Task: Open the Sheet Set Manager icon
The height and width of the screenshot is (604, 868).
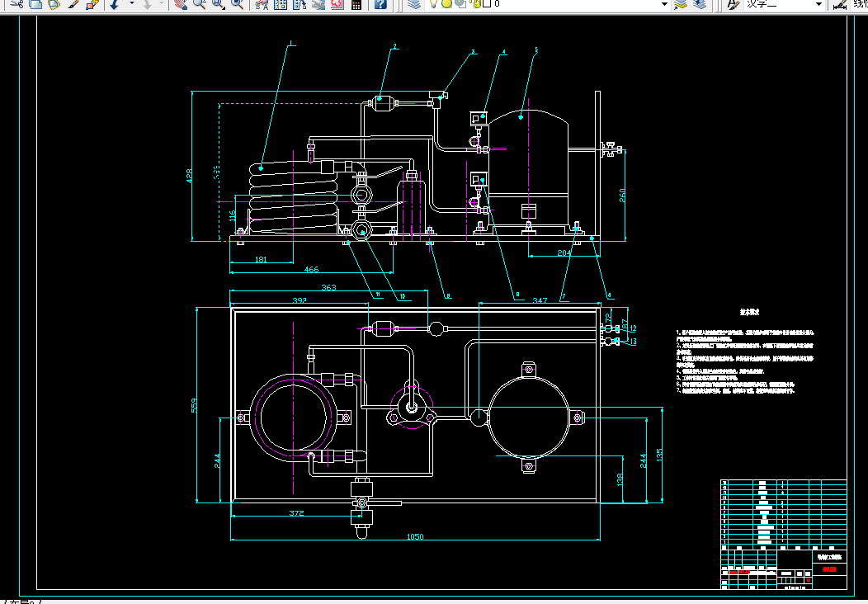Action: pyautogui.click(x=318, y=4)
